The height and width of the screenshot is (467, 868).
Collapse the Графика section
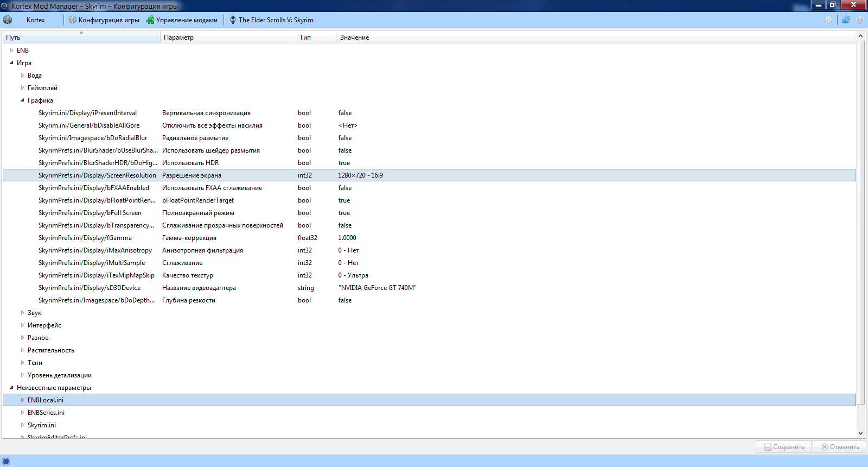pos(22,100)
